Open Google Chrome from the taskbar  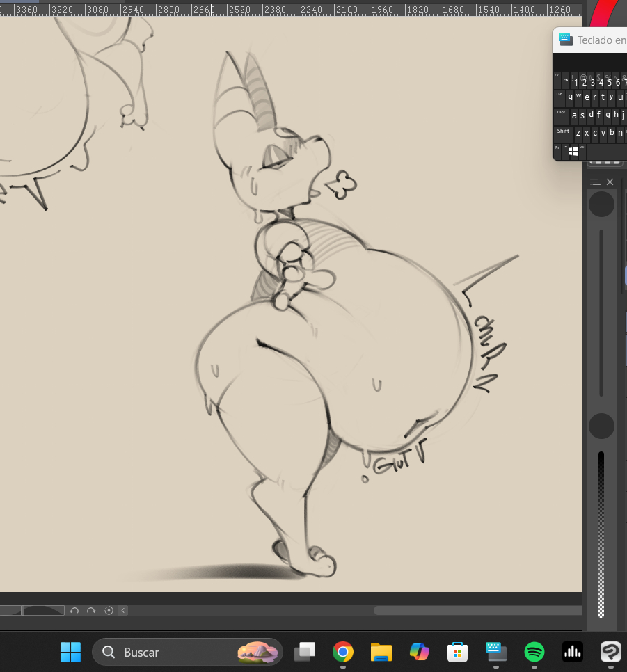[x=342, y=652]
